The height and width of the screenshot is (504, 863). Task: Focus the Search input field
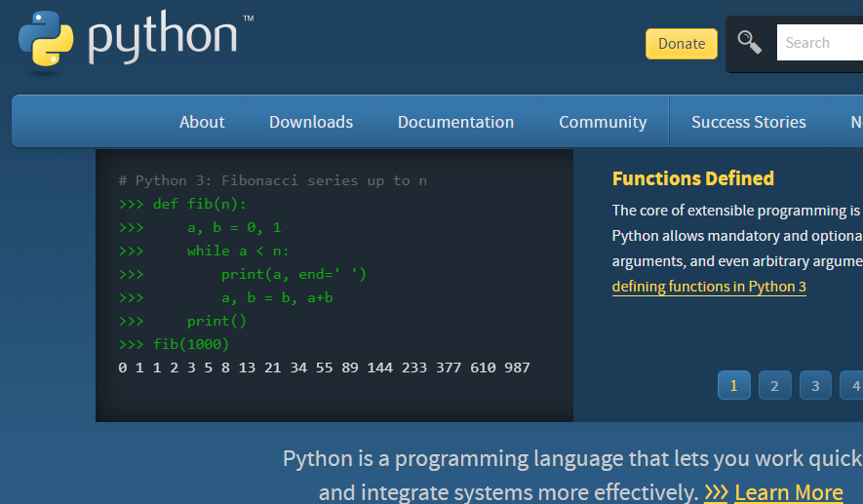[820, 42]
